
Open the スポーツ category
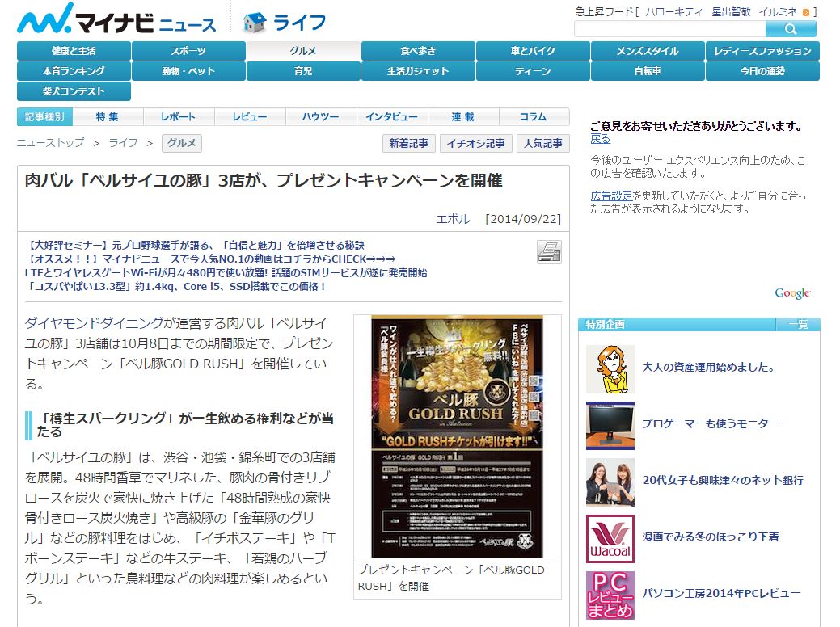188,51
